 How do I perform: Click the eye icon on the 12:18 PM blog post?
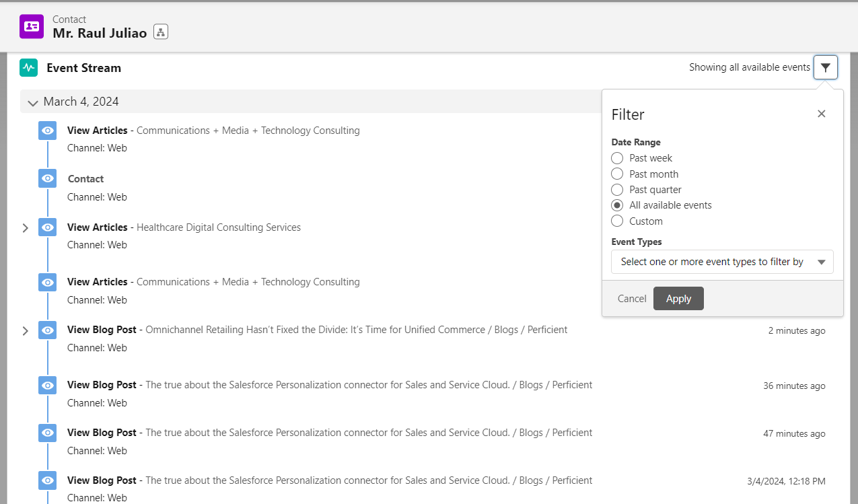point(46,480)
